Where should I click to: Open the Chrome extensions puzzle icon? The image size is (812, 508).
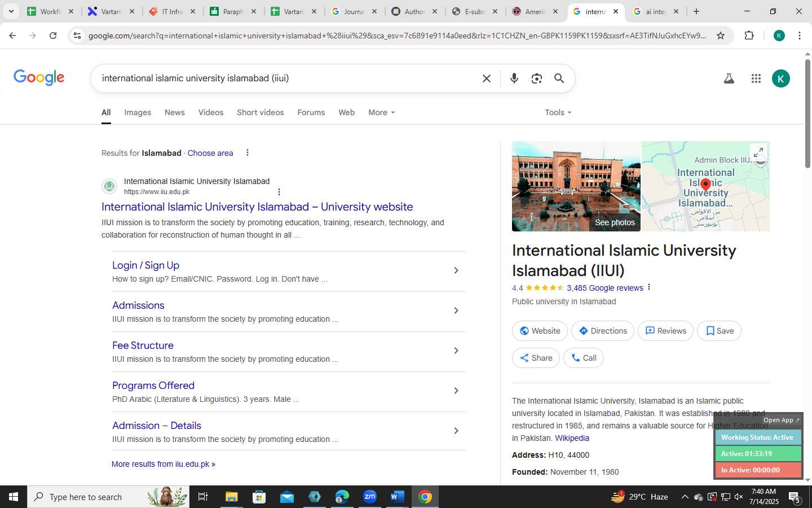click(x=749, y=36)
